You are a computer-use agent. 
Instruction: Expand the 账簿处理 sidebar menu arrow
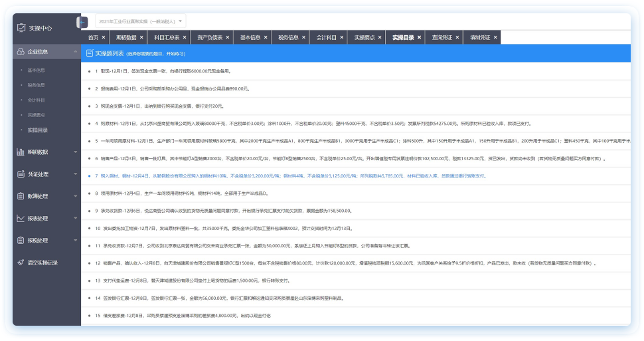75,196
